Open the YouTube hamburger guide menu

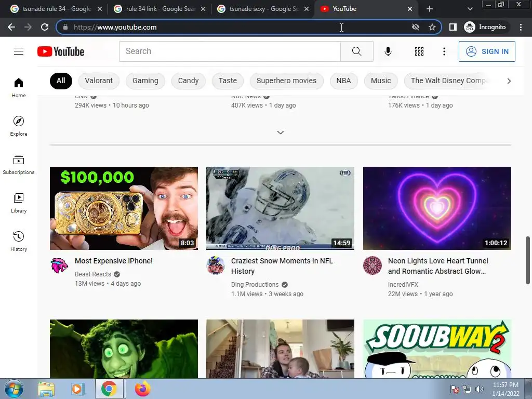point(19,51)
